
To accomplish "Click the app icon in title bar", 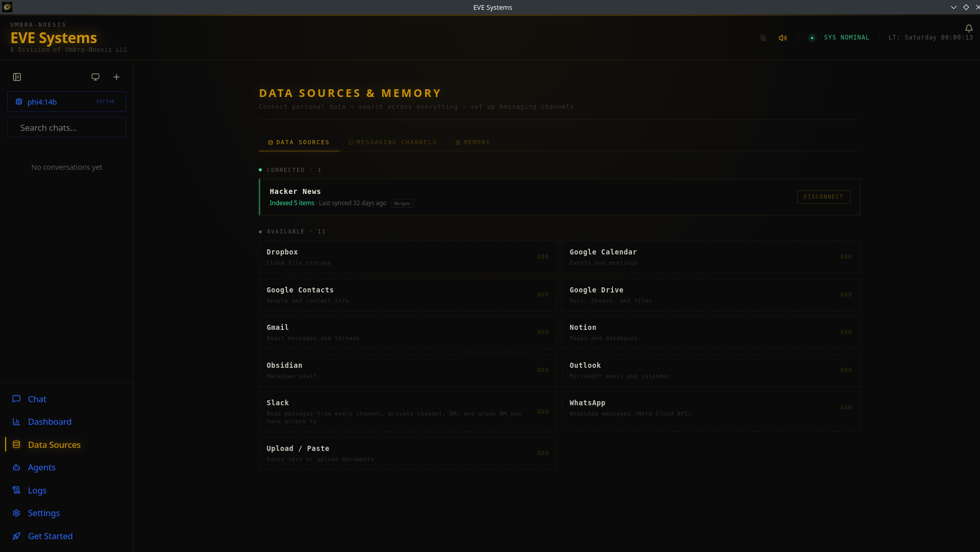I will (7, 7).
